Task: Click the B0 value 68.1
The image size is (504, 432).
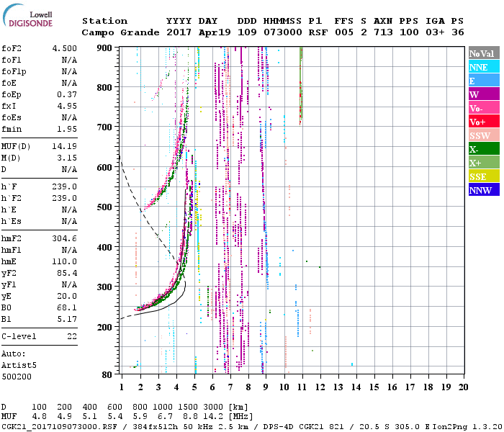Action: (67, 308)
